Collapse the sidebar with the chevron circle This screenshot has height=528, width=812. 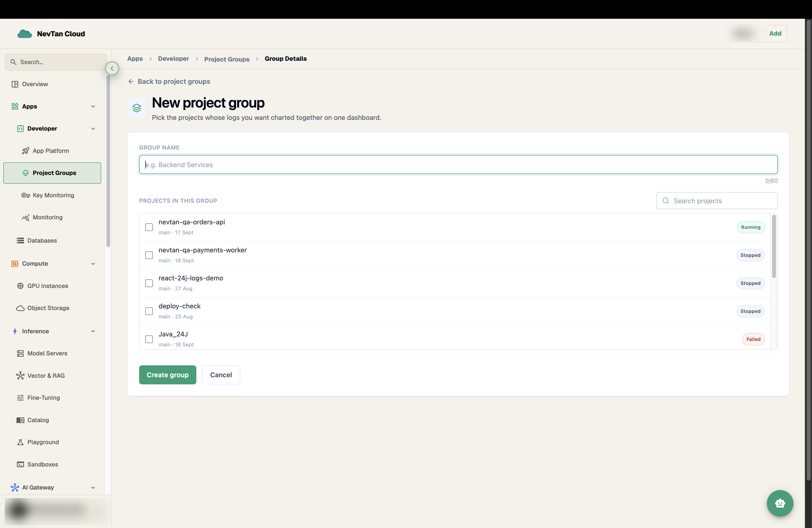pyautogui.click(x=112, y=69)
